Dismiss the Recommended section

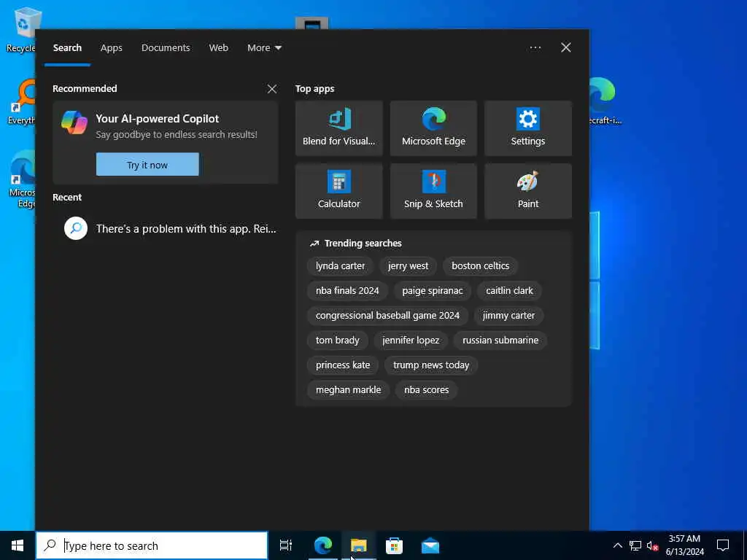[272, 89]
